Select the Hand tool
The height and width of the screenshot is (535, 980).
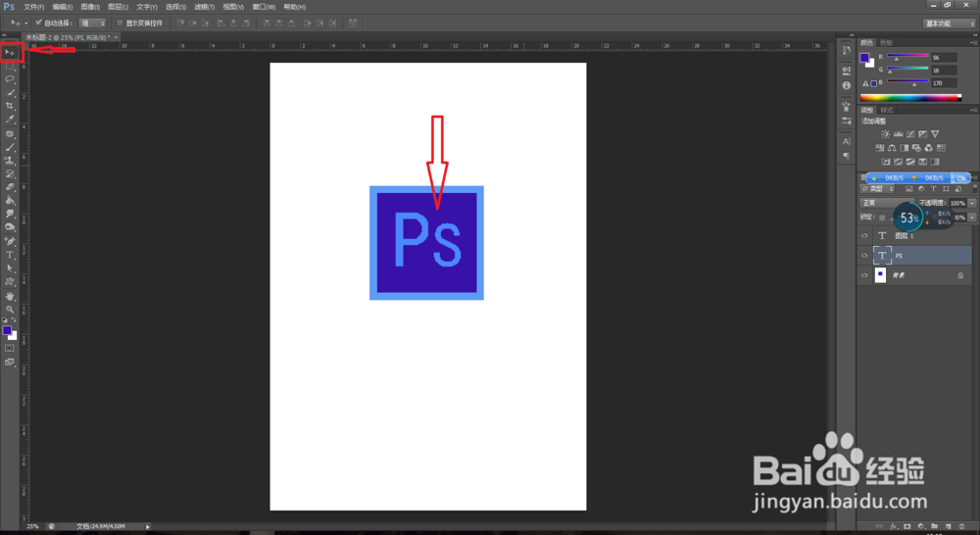10,296
